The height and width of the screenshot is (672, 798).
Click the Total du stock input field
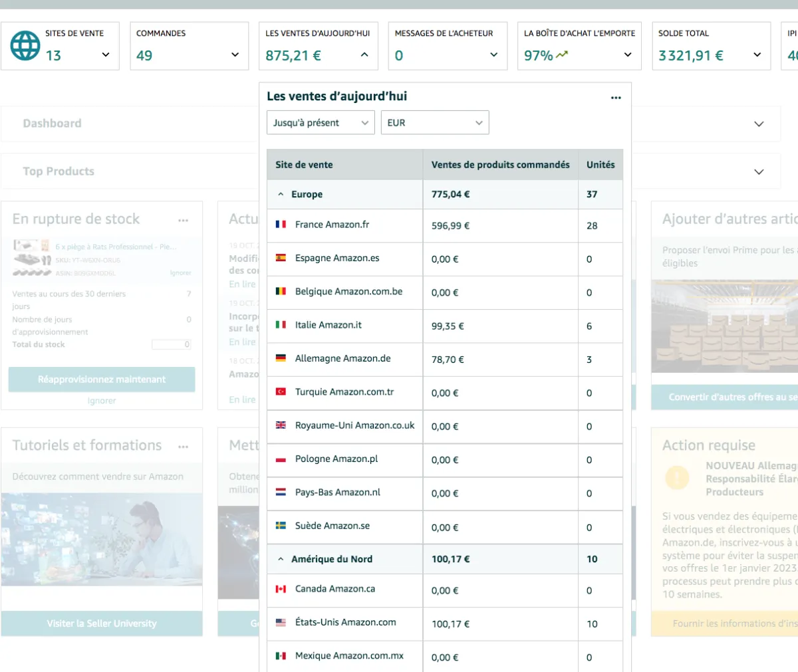tap(172, 344)
